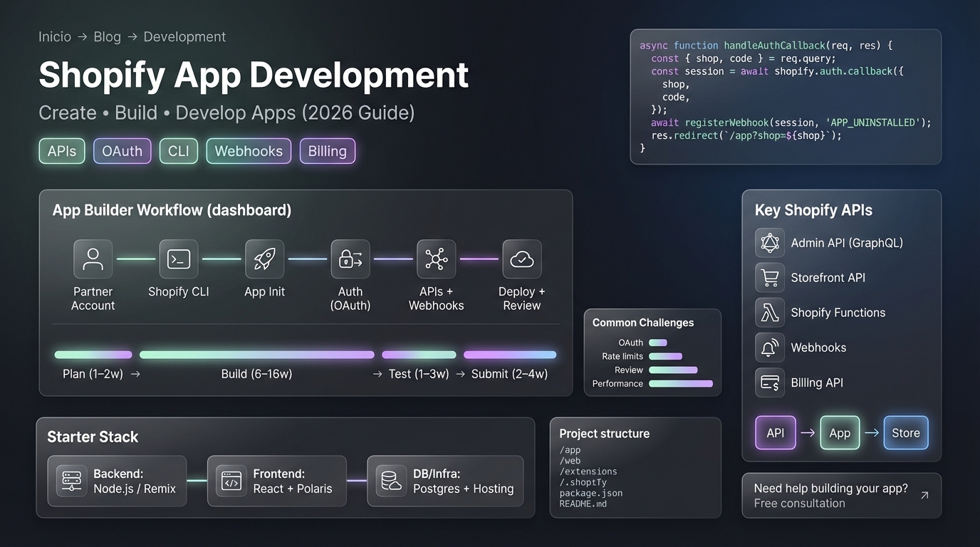Click the Backend Node.js / Remix server icon

click(x=71, y=481)
